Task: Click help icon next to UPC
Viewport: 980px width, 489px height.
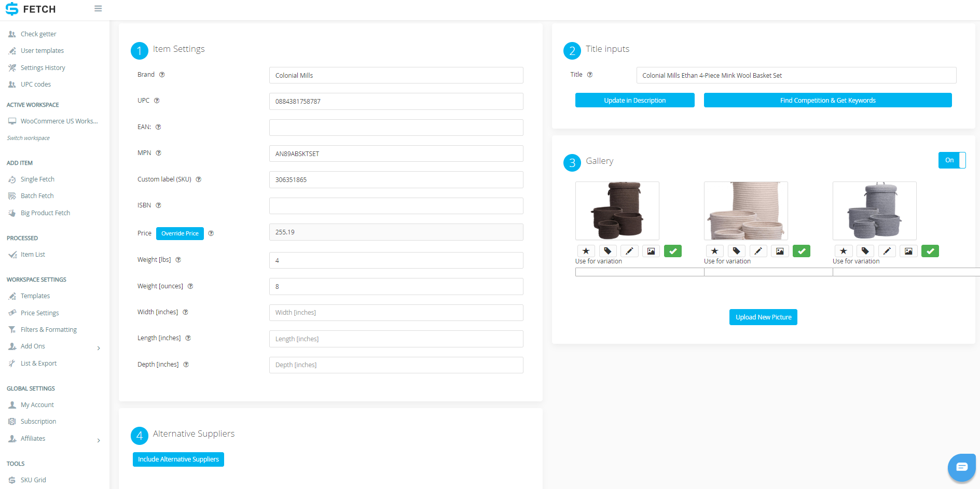Action: [157, 101]
